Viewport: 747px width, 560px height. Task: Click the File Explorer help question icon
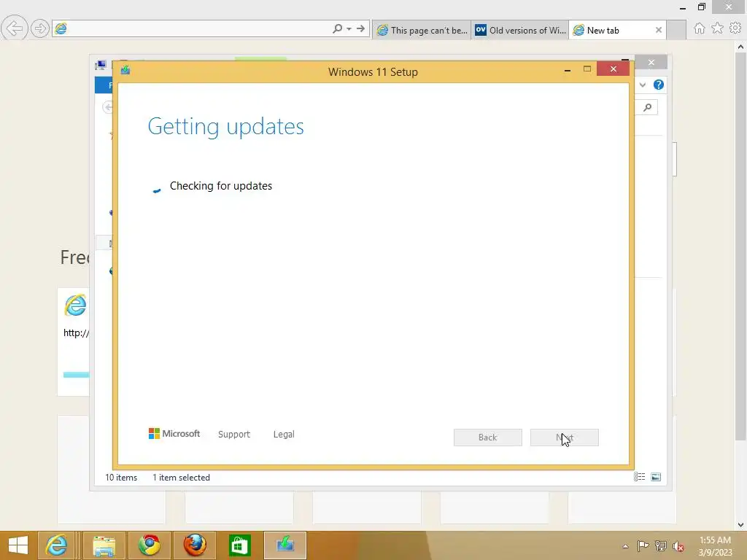659,85
